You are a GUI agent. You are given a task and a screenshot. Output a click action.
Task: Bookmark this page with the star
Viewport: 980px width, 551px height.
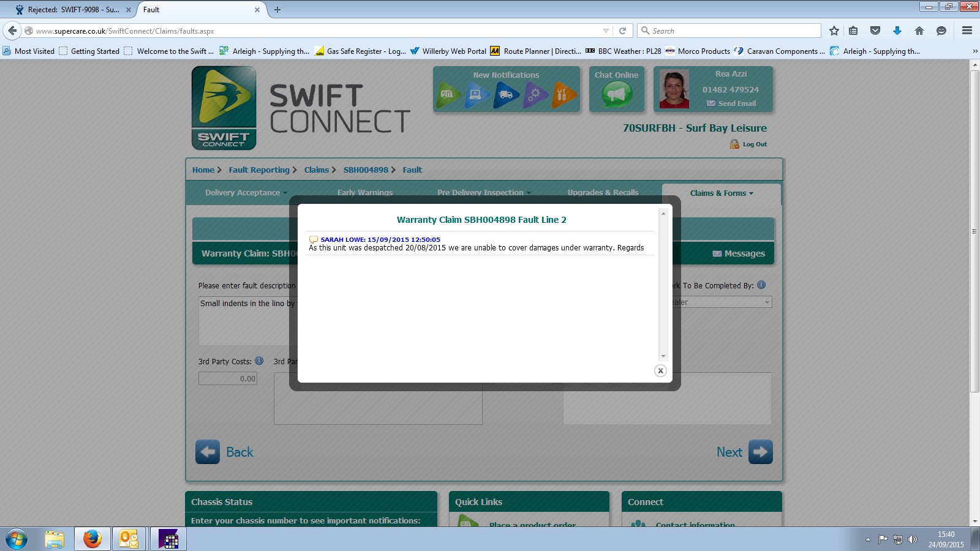834,31
